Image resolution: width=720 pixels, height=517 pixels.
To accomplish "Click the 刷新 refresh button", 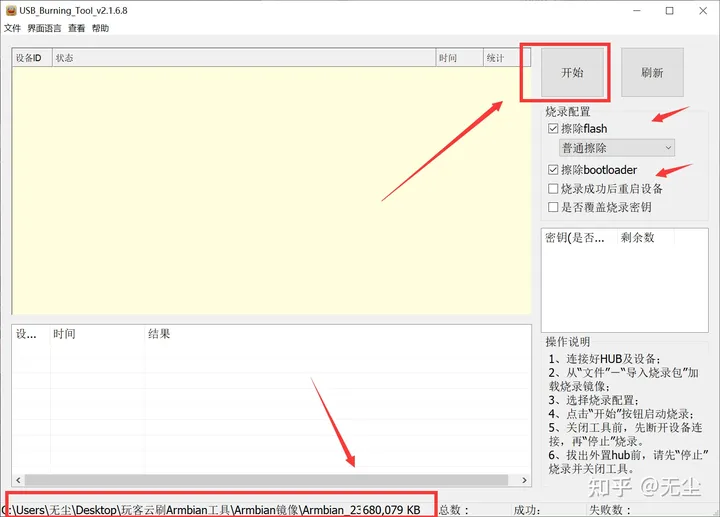I will pyautogui.click(x=652, y=73).
